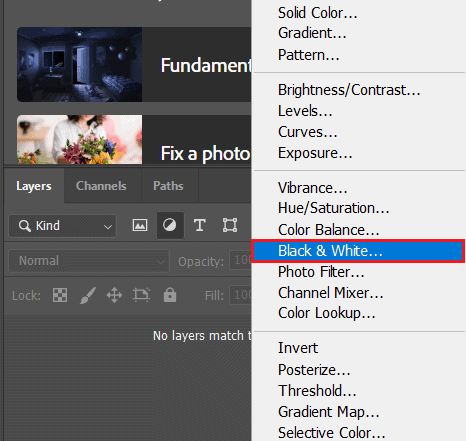The image size is (466, 441).
Task: Open the flower bouquet tutorial thumbnail
Action: click(x=80, y=139)
